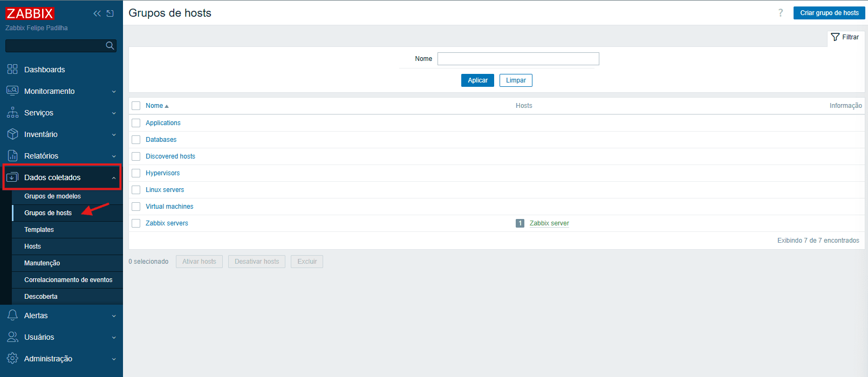Check the Hypervisors group checkbox
Screen dimensions: 868x377
(136, 173)
